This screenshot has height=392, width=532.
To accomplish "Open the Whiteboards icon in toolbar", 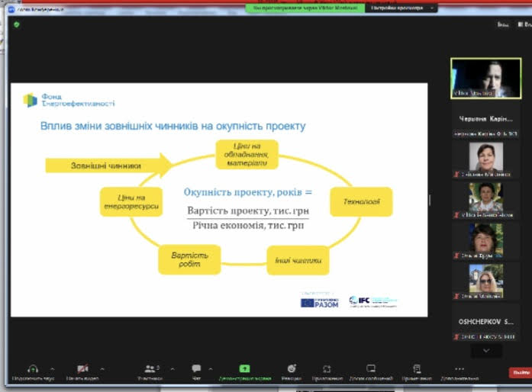I will pyautogui.click(x=371, y=368).
